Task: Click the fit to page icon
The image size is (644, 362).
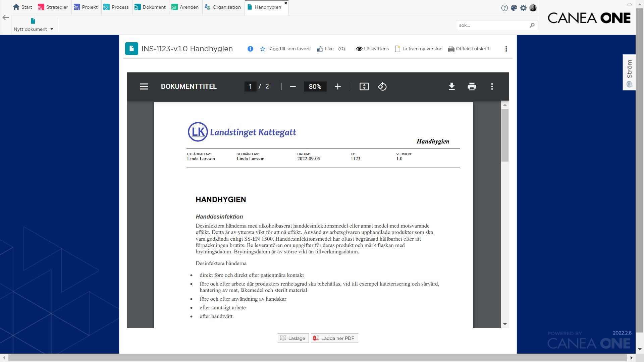Action: tap(364, 86)
